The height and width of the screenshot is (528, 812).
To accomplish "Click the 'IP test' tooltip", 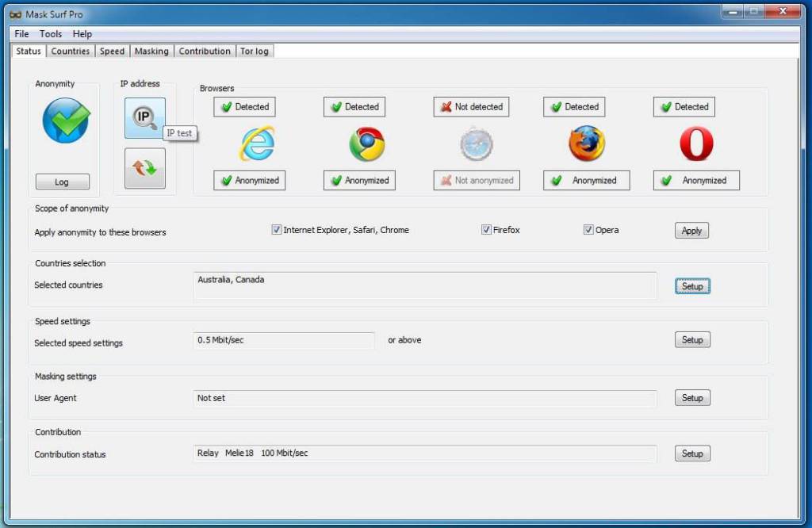I will [x=180, y=133].
